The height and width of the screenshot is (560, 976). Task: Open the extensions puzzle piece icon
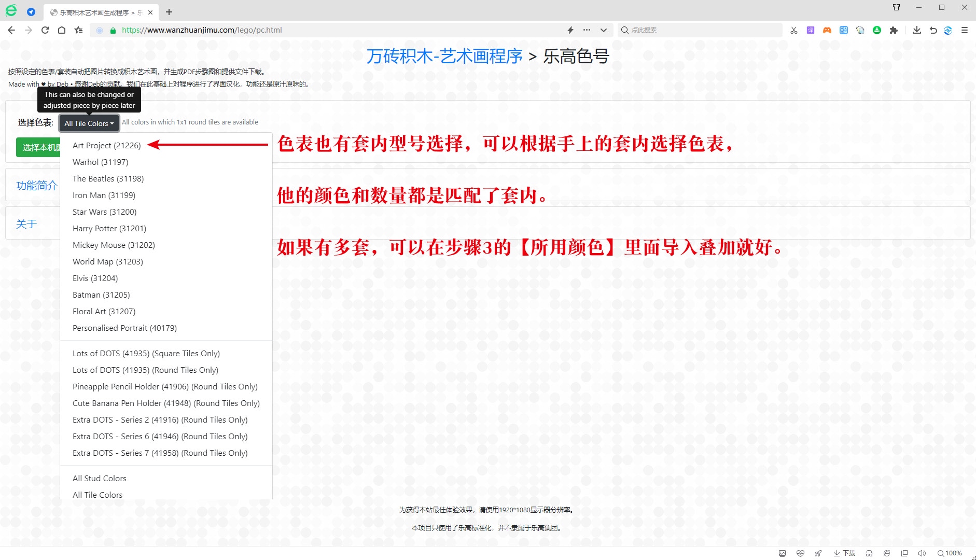tap(894, 30)
